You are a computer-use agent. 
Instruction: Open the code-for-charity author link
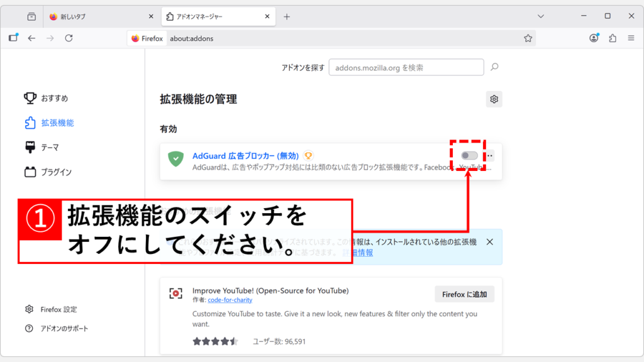[x=230, y=300]
